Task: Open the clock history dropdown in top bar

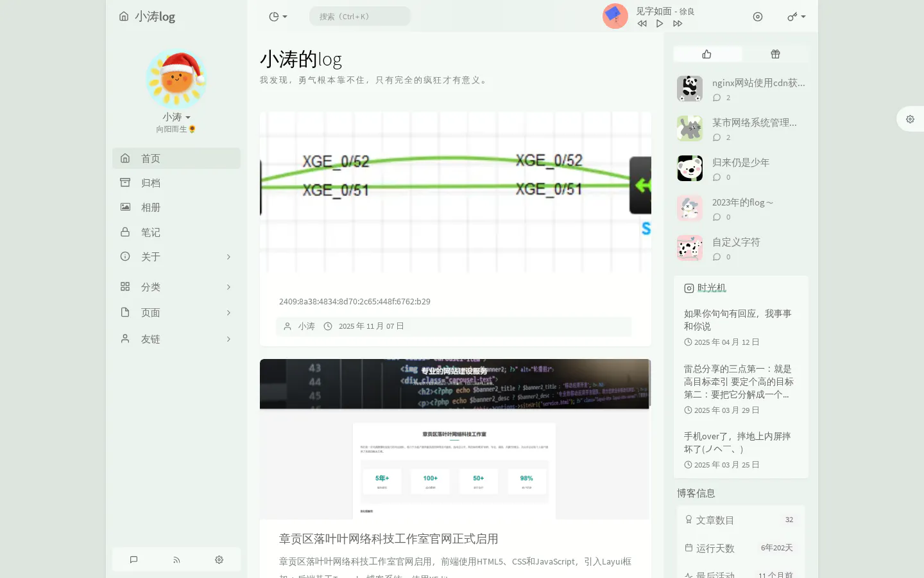Action: tap(278, 17)
